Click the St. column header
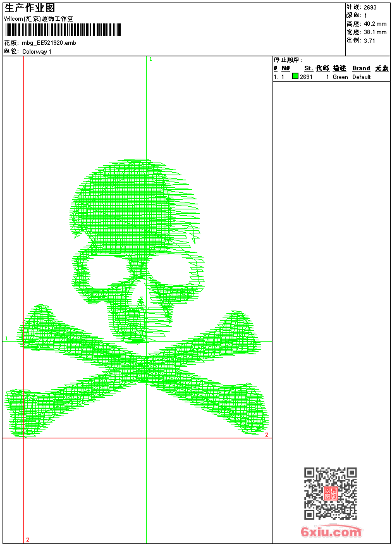392x544 pixels. coord(308,68)
